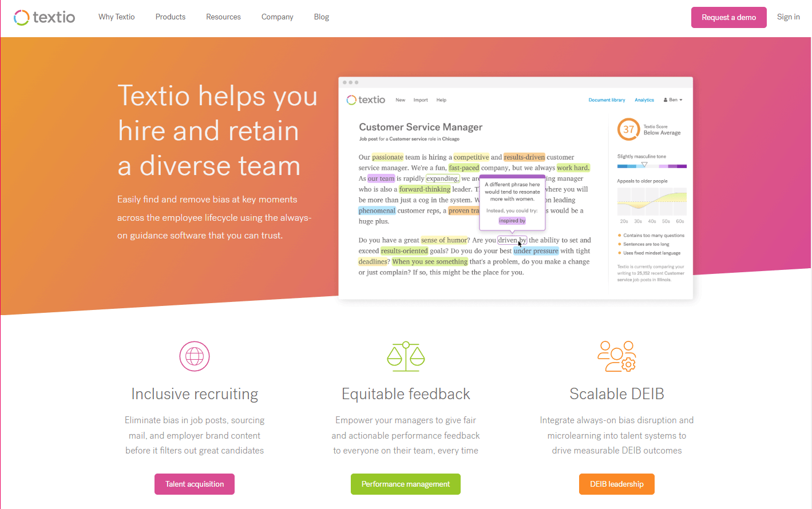Click the highlighted phrase 'forward-thinking'

(425, 189)
